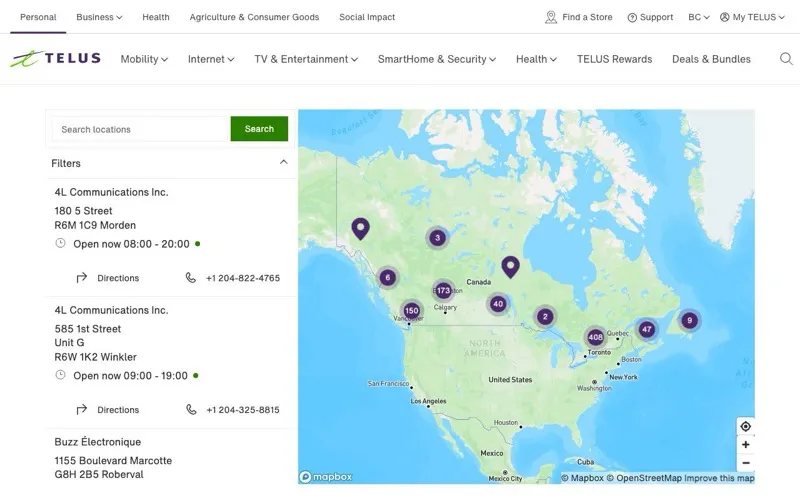Click the phone icon next to +1 204-325-8815
Image resolution: width=800 pixels, height=500 pixels.
coord(191,409)
